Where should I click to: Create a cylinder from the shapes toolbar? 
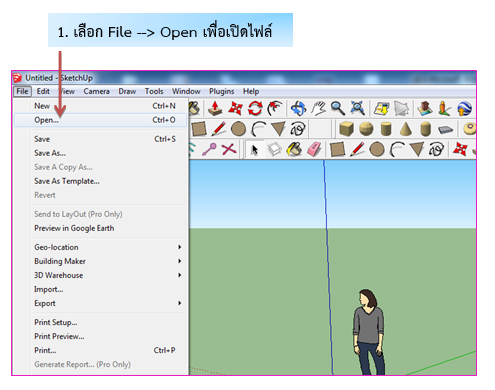(x=386, y=129)
